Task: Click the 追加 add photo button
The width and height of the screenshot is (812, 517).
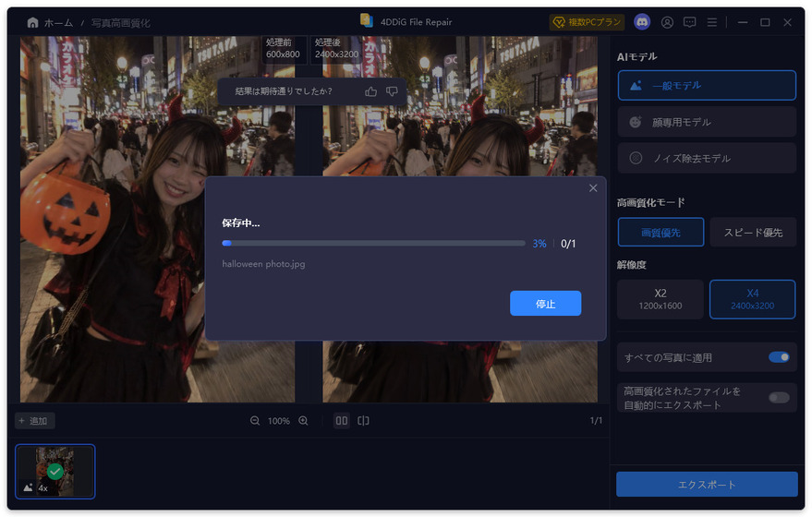Action: point(34,421)
